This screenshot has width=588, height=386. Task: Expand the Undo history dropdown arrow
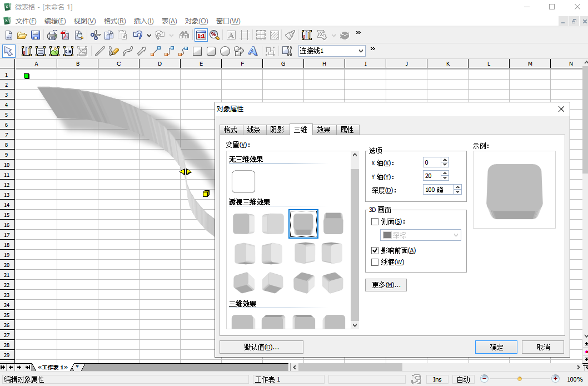point(148,34)
